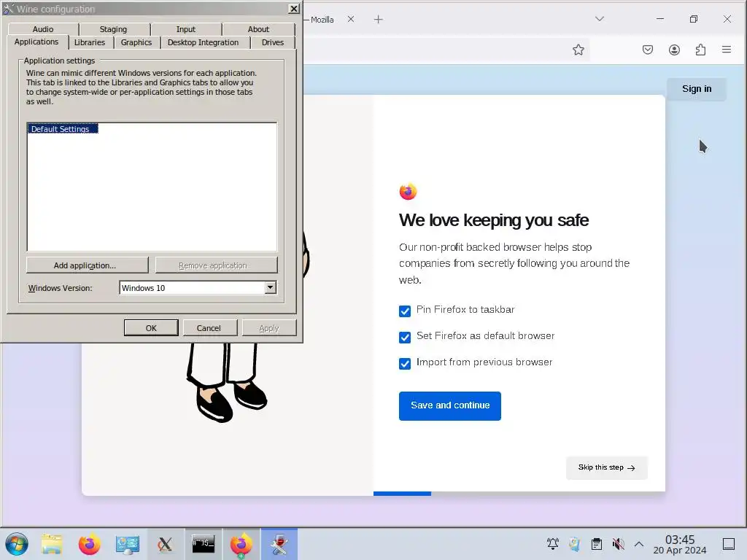Switch to the About tab
The width and height of the screenshot is (747, 560).
coord(258,29)
